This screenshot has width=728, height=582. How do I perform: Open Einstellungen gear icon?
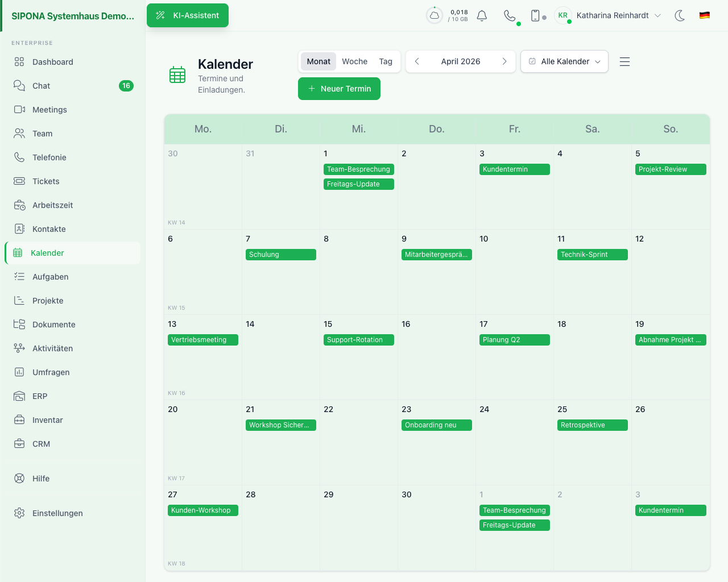point(19,513)
